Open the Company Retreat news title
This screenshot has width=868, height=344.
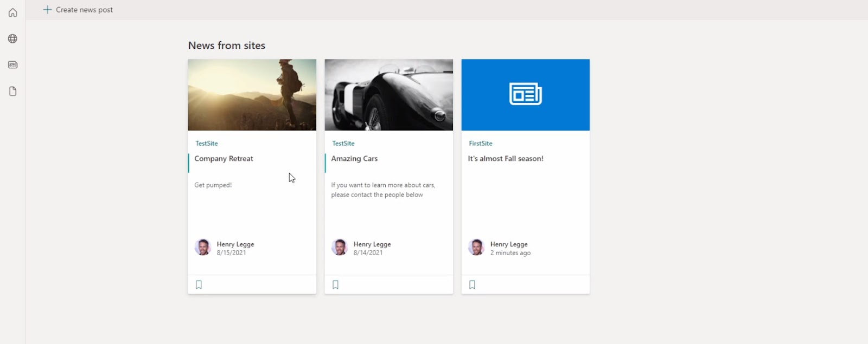click(224, 159)
